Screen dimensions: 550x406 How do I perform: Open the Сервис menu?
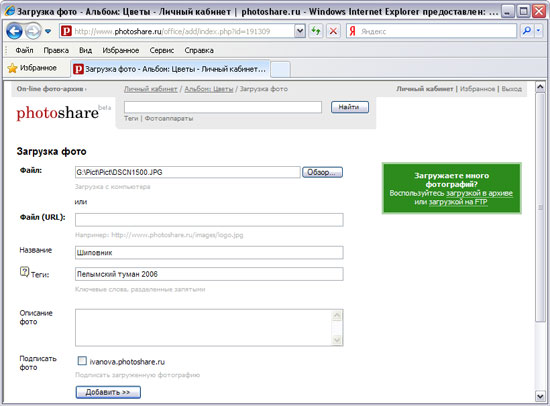162,51
